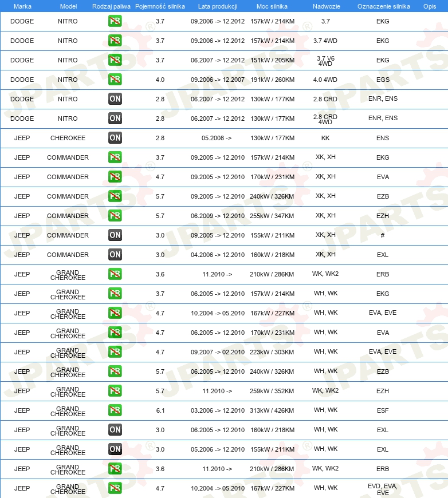The height and width of the screenshot is (498, 448).
Task: Select the 'KK' body cell
Action: [x=325, y=138]
